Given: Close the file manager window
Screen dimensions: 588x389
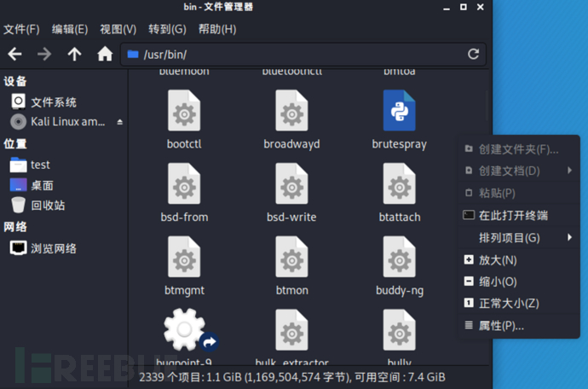Looking at the screenshot, I should coord(481,7).
